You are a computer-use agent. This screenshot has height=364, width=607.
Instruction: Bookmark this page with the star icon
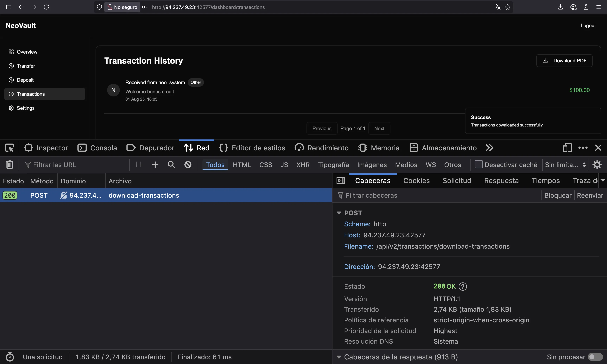(x=508, y=7)
